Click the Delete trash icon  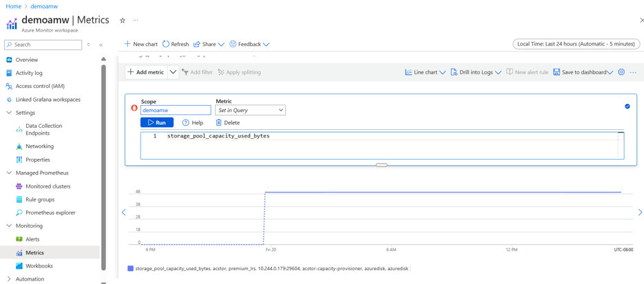point(219,122)
